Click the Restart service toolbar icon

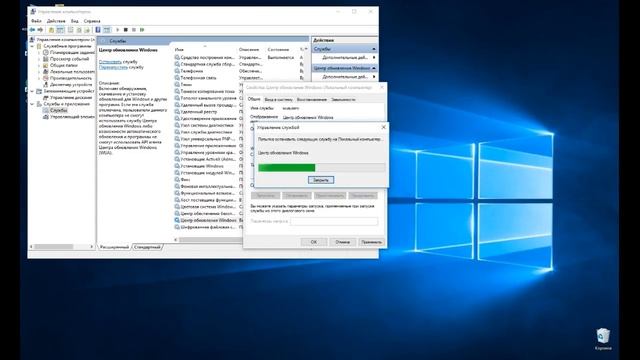click(142, 30)
